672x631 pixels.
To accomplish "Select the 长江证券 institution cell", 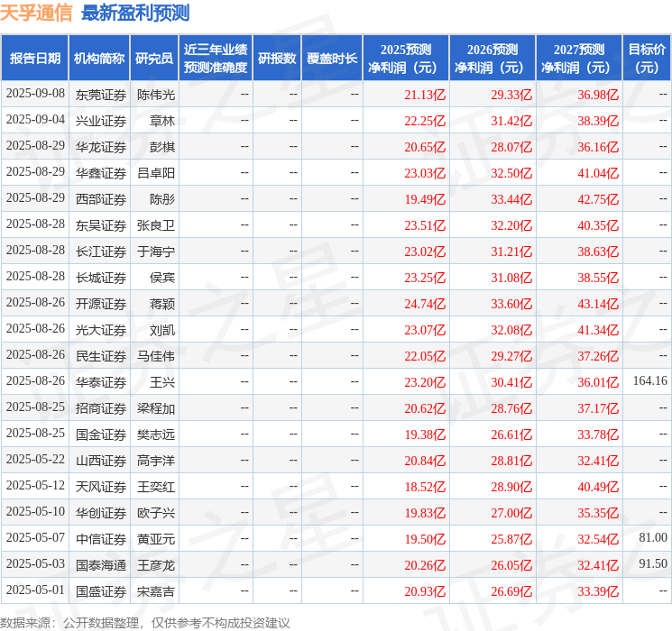I will coord(101,251).
